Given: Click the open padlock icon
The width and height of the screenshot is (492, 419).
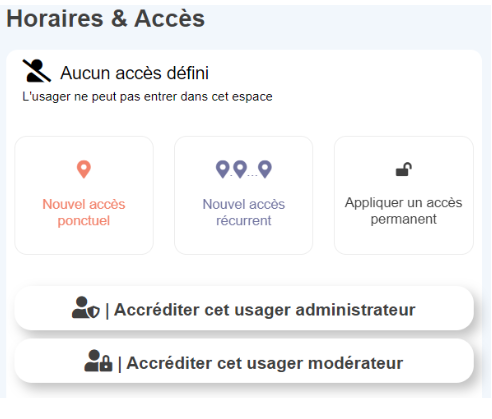Looking at the screenshot, I should (x=404, y=169).
